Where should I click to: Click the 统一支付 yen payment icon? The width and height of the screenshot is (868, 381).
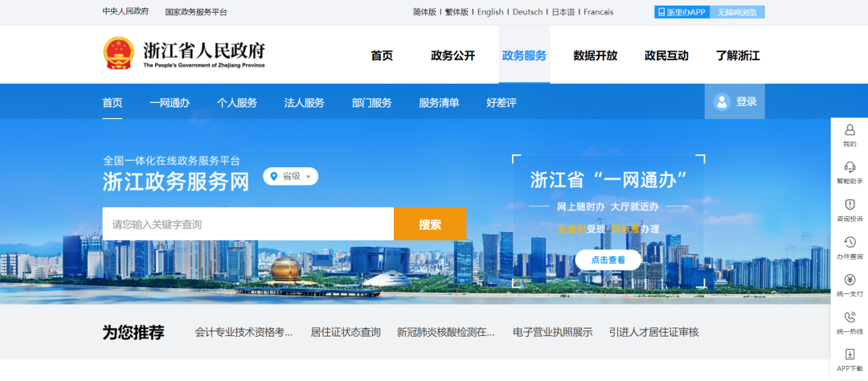pos(850,280)
